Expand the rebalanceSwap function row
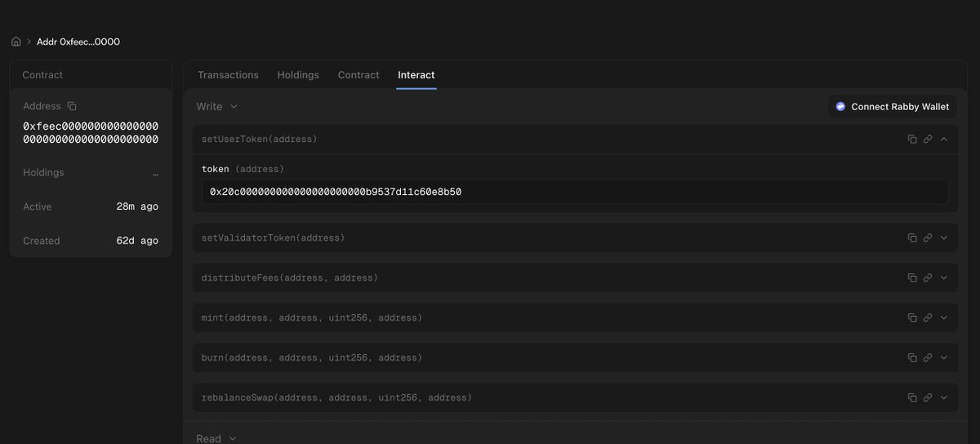The width and height of the screenshot is (980, 444). click(x=944, y=397)
